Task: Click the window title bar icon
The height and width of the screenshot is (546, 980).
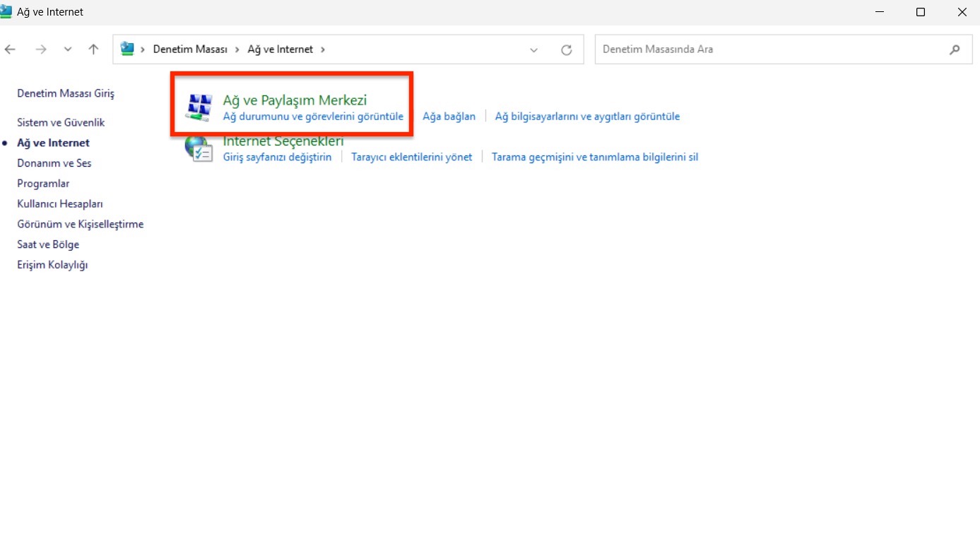Action: [6, 12]
